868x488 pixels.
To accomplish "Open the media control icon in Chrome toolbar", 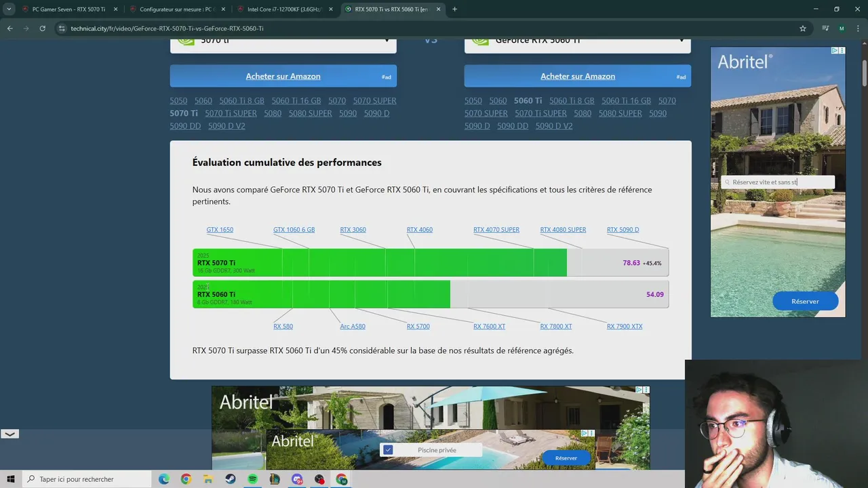I will click(x=825, y=28).
